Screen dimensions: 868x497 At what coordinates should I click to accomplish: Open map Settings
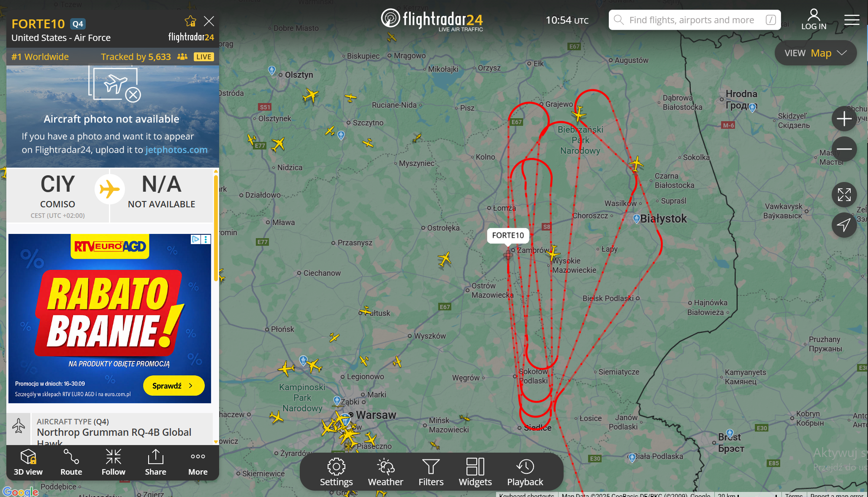pos(336,472)
